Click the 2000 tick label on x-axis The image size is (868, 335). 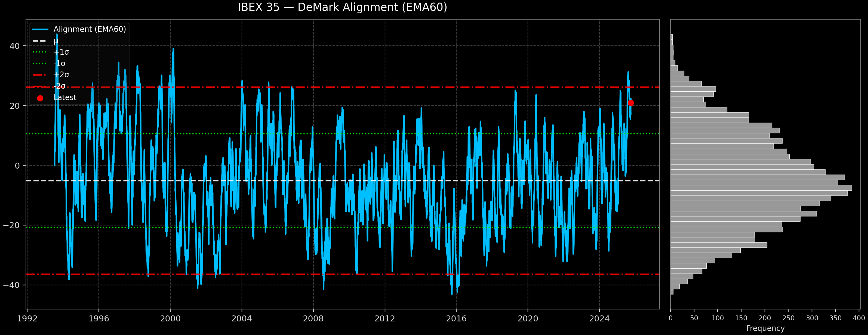click(170, 319)
